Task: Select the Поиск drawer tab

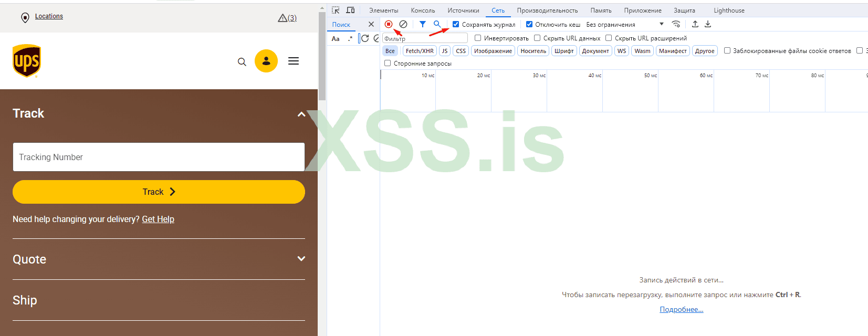Action: coord(341,25)
